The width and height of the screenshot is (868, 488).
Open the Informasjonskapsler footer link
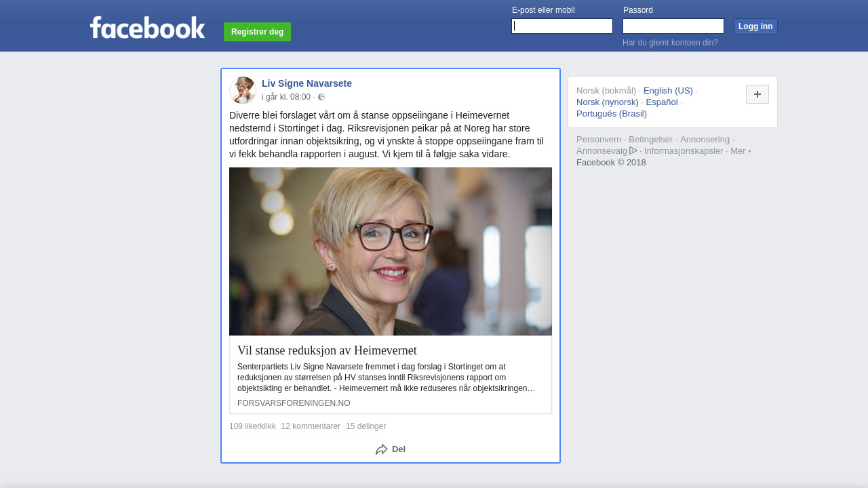[684, 151]
